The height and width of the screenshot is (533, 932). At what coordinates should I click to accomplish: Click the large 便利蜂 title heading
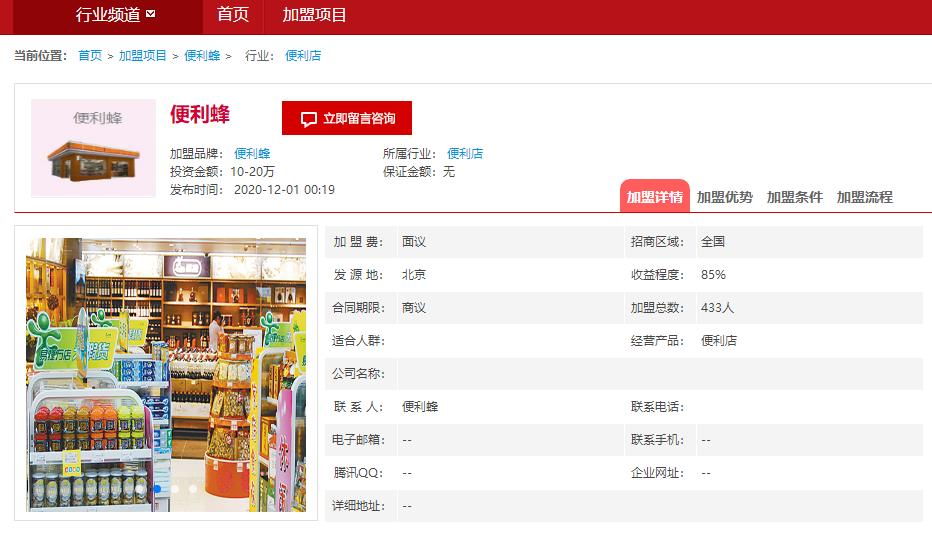coord(200,114)
